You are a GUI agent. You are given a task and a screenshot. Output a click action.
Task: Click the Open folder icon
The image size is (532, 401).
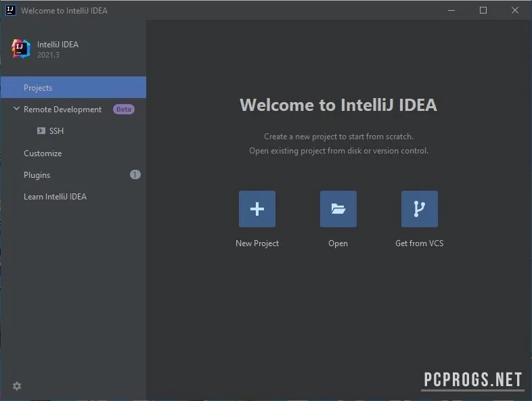(338, 209)
